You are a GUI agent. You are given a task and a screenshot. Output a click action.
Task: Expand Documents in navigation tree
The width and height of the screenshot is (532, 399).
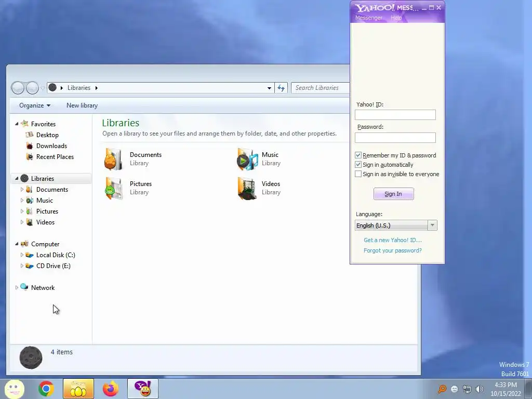tap(22, 189)
